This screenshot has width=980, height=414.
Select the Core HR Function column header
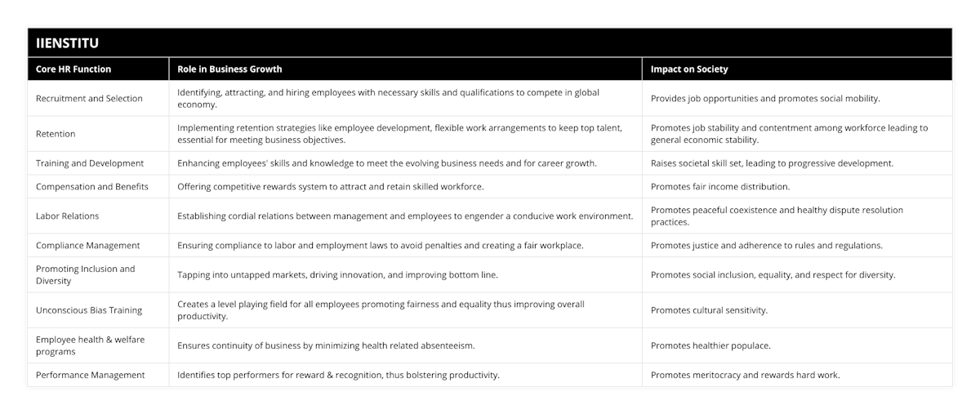[x=73, y=69]
